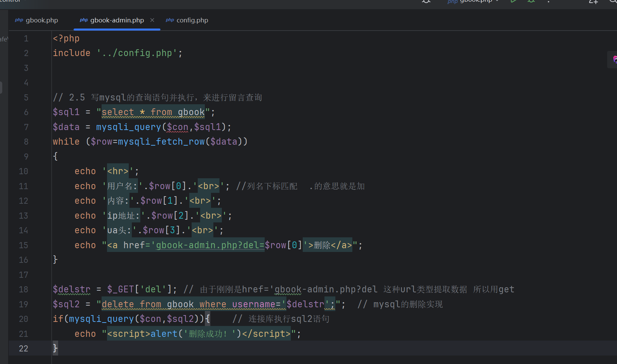Click the $delstr variable on line 18

[x=72, y=289]
